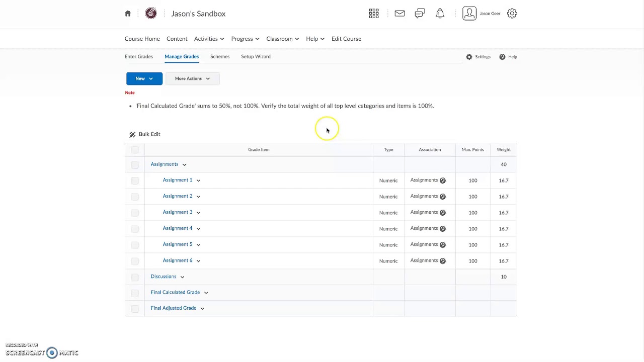This screenshot has height=362, width=644.
Task: Open the admin tools gear icon
Action: [512, 14]
